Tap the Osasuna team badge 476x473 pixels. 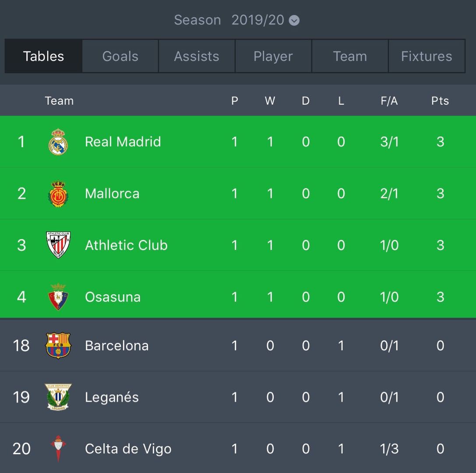pyautogui.click(x=58, y=297)
